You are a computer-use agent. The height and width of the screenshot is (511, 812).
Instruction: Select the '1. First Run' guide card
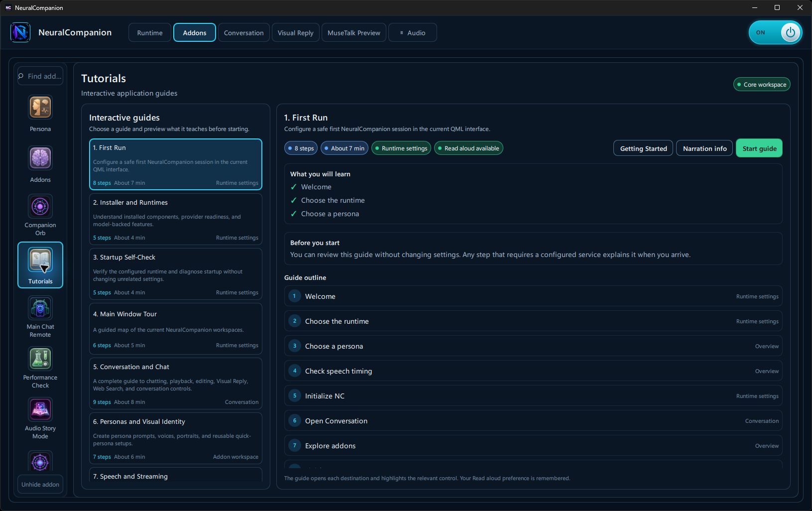click(x=176, y=164)
